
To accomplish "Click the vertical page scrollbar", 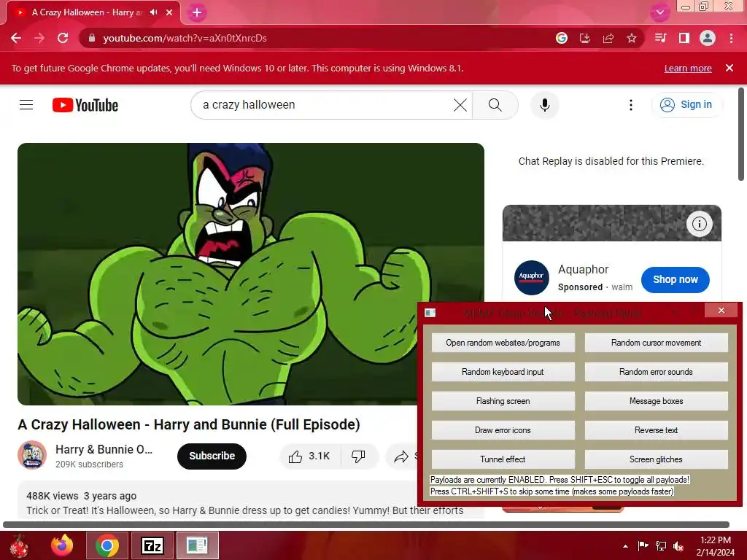I will click(741, 134).
